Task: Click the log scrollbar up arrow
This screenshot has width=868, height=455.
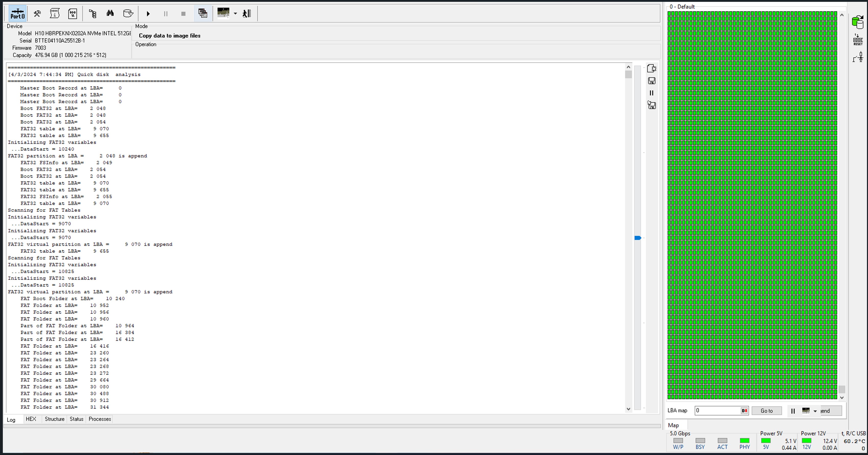Action: [x=628, y=67]
